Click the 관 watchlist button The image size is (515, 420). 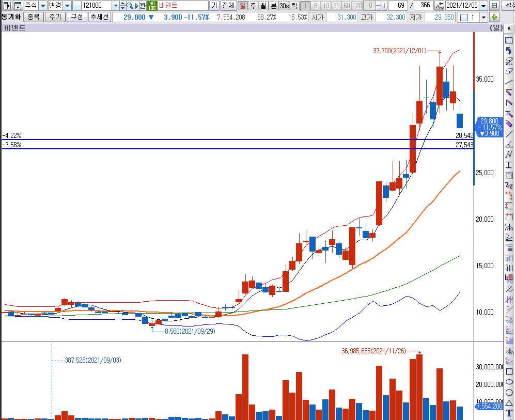[x=143, y=5]
